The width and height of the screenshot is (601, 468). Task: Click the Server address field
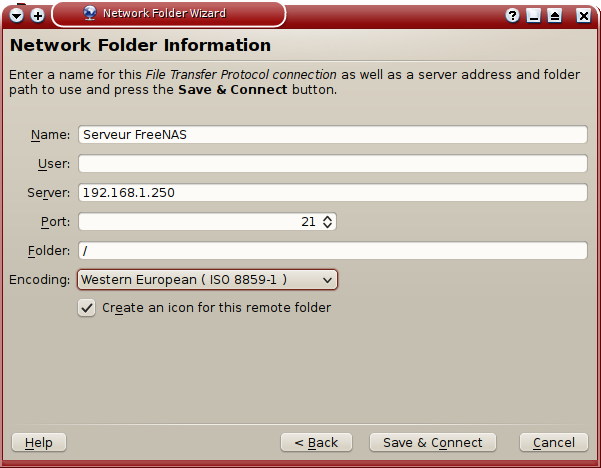332,193
